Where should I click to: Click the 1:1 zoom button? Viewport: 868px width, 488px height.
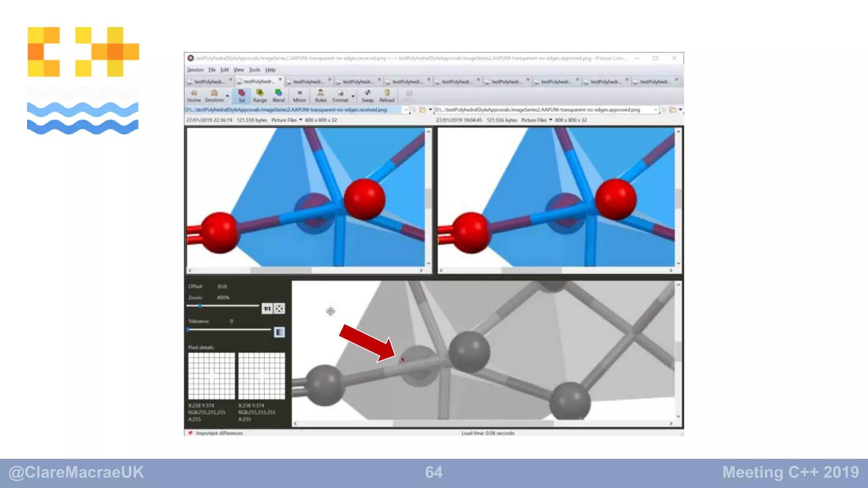coord(267,309)
